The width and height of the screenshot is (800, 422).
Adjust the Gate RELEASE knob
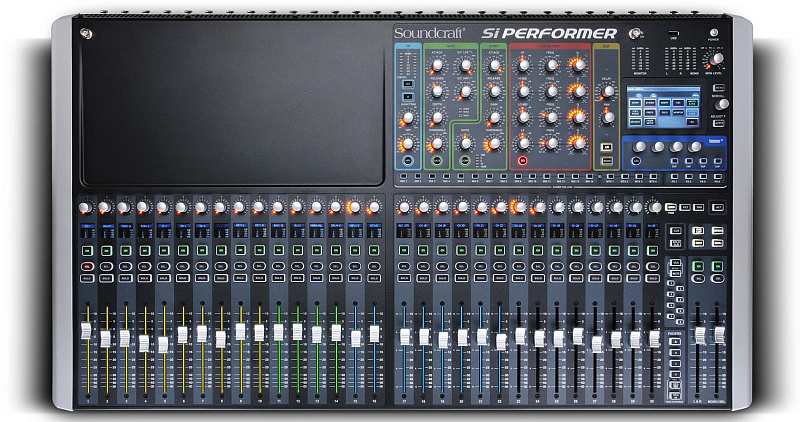(x=437, y=91)
